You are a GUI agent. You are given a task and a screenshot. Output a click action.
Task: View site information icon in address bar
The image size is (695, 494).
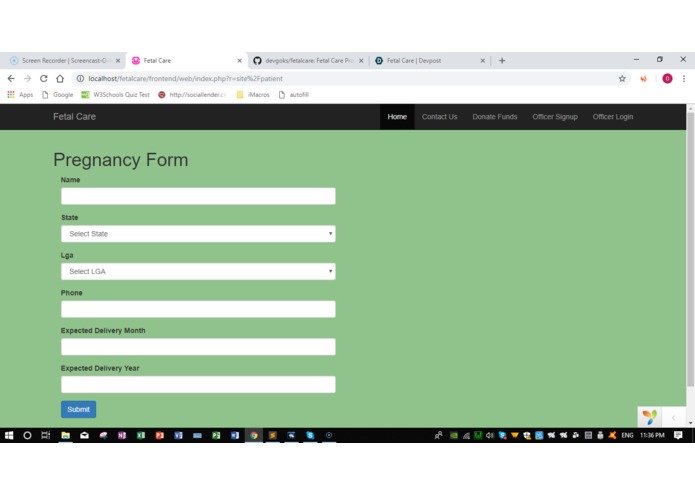pyautogui.click(x=80, y=78)
